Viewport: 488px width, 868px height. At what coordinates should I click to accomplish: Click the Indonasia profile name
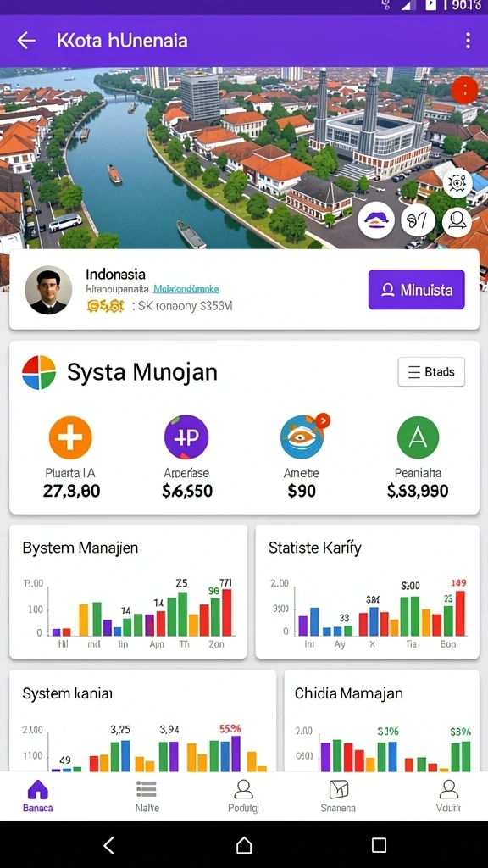pos(115,274)
